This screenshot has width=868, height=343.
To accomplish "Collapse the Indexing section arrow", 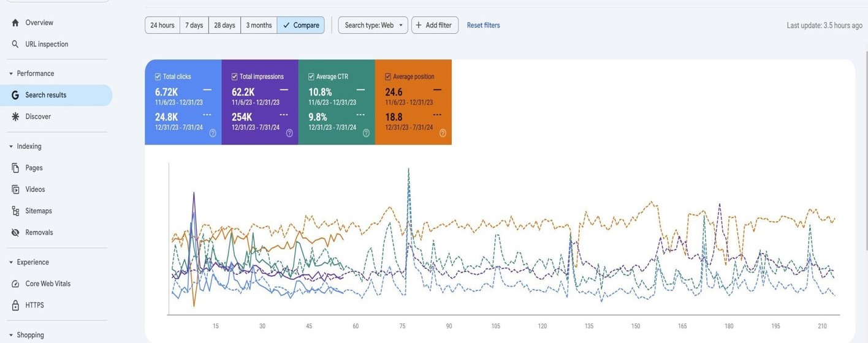I will (11, 146).
